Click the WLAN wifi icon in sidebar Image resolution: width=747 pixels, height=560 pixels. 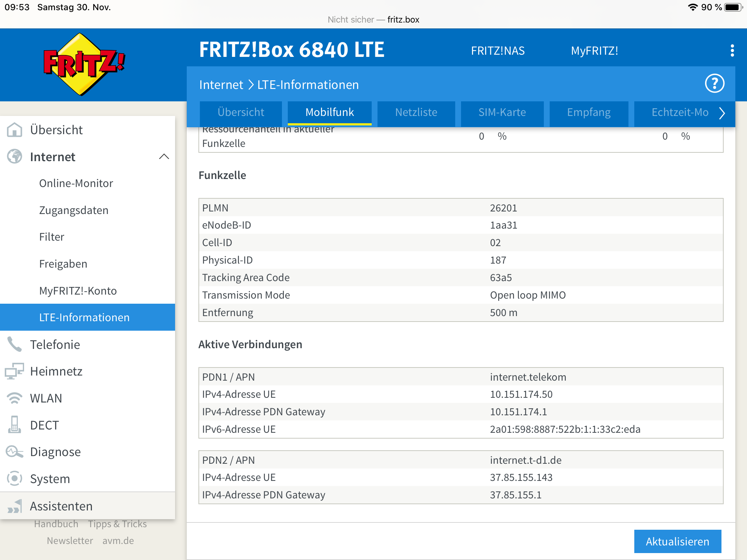[x=15, y=398]
